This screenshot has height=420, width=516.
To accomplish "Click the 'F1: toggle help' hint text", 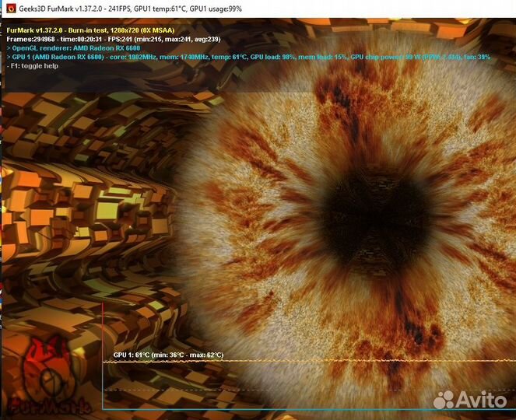I will pyautogui.click(x=33, y=66).
